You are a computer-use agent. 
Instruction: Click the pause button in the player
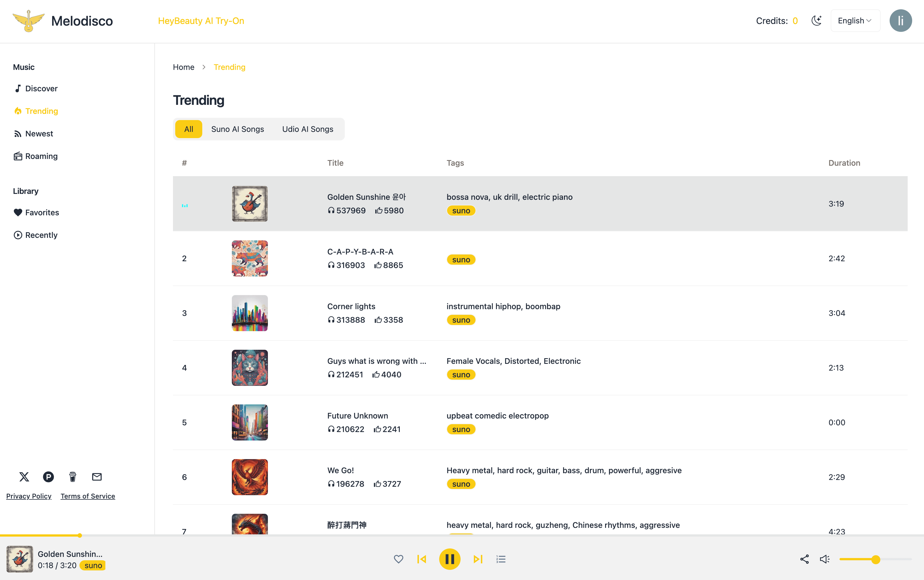(x=450, y=559)
